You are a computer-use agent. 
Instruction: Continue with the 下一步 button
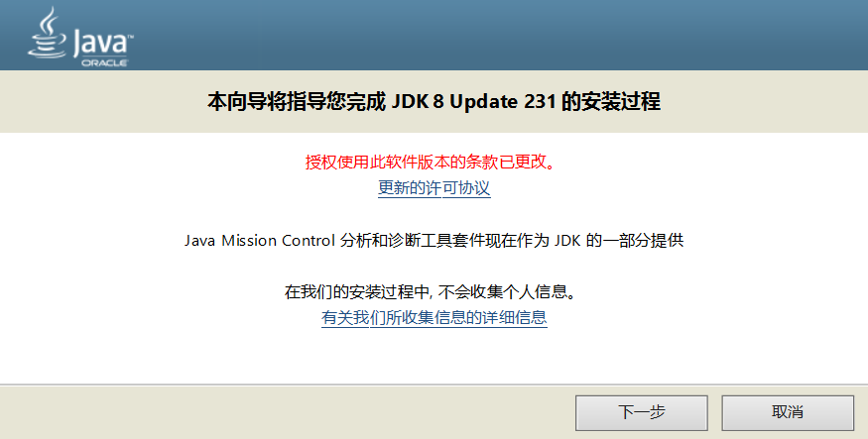coord(642,412)
